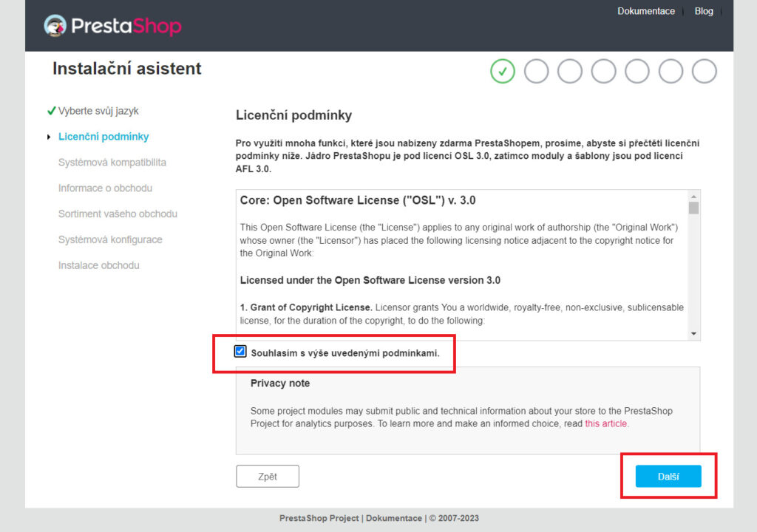Open Systémová kompatibilita step in sidebar
This screenshot has width=757, height=532.
[112, 163]
